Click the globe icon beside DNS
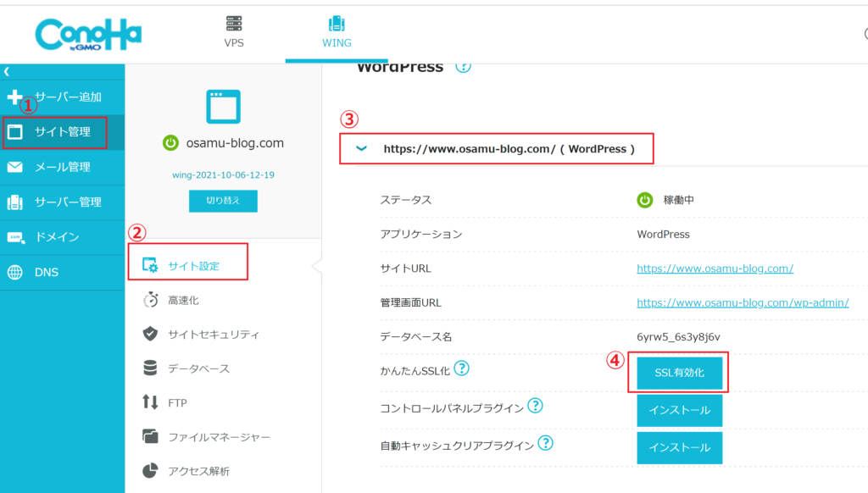 tap(15, 272)
